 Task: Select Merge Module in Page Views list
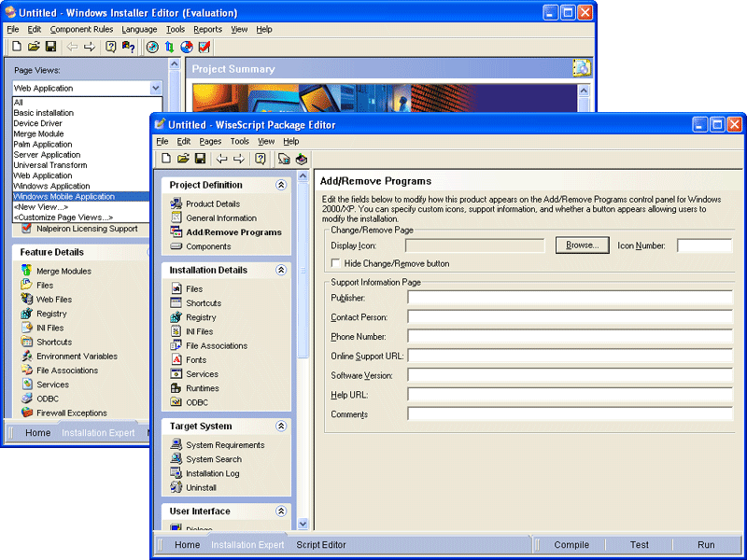80,133
